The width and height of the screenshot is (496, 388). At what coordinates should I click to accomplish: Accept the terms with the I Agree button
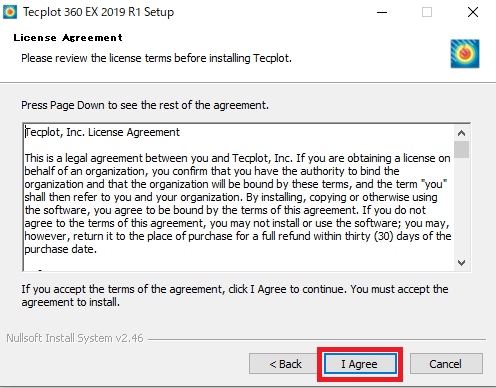point(360,364)
